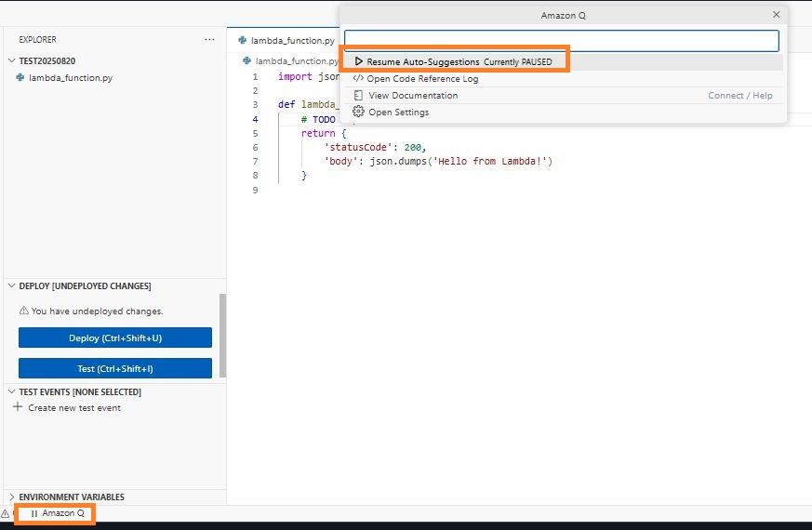Open the Explorer more actions ellipsis
812x530 pixels.
click(x=210, y=40)
